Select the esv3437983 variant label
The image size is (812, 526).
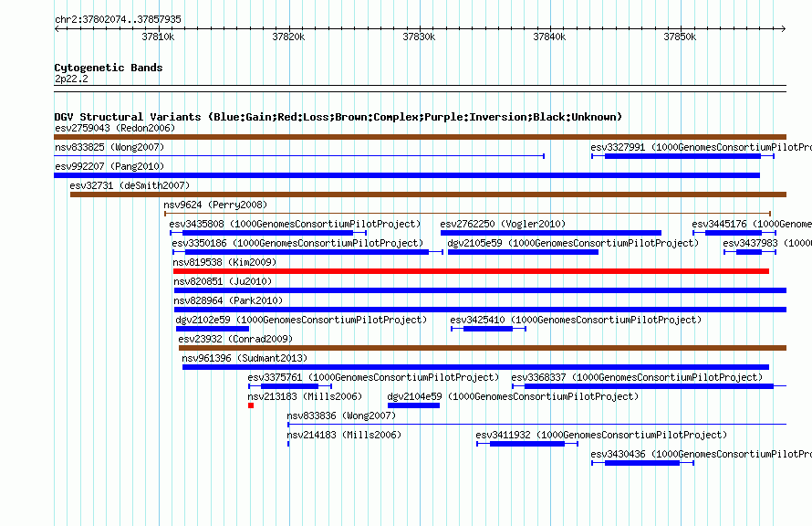(767, 243)
